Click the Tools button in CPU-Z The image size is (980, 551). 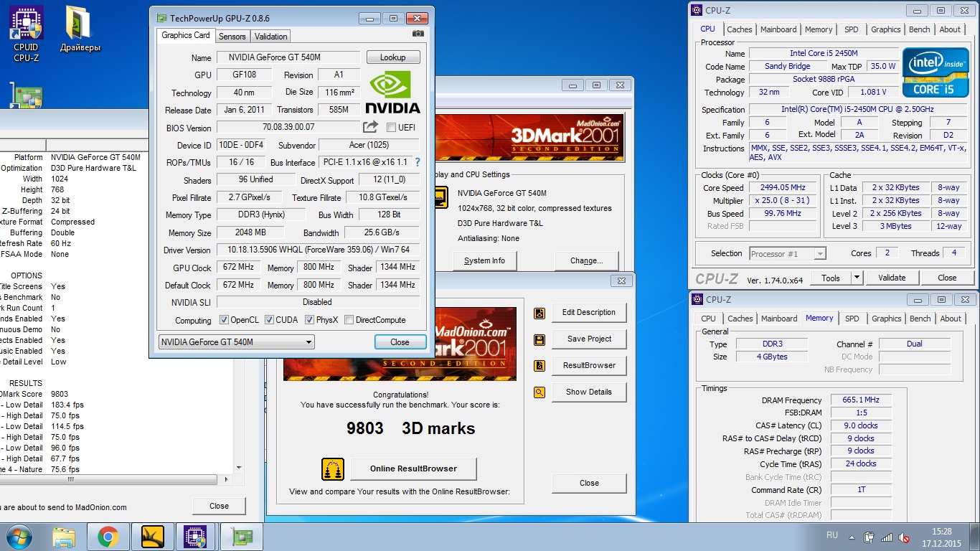(831, 278)
